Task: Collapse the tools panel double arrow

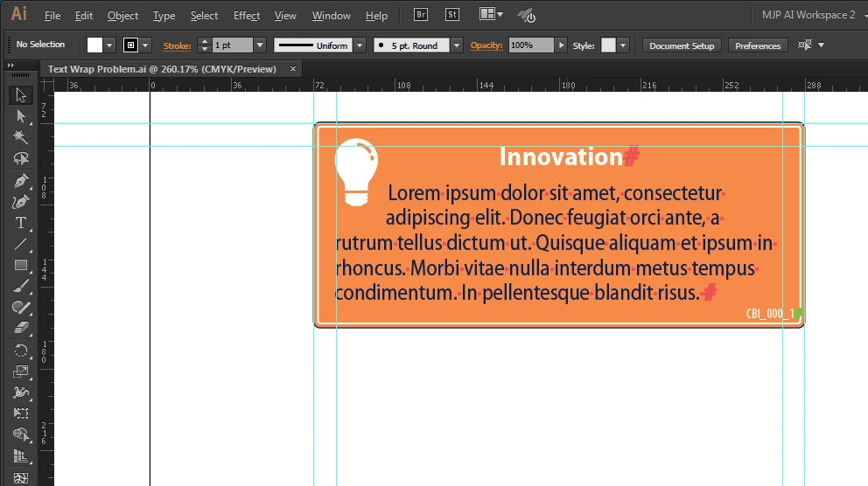Action: pyautogui.click(x=10, y=66)
